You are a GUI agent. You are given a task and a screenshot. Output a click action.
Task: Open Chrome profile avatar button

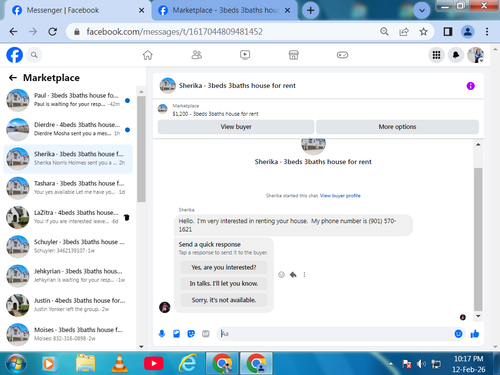click(x=468, y=32)
